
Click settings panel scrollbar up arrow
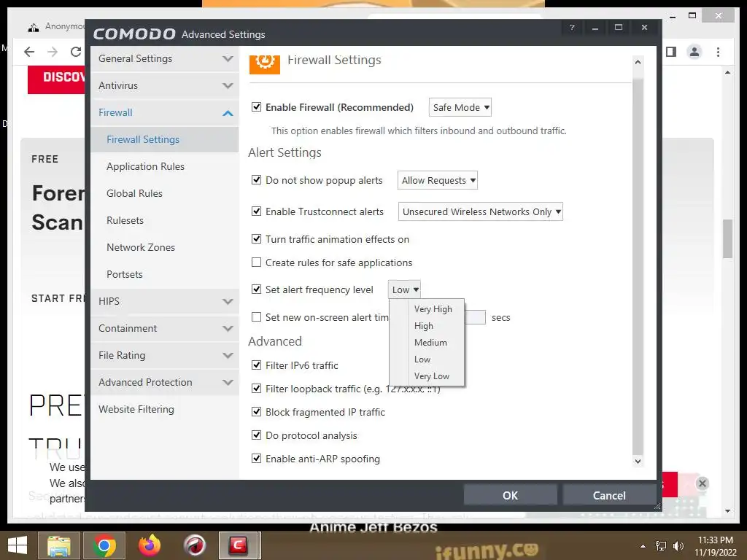[x=638, y=62]
